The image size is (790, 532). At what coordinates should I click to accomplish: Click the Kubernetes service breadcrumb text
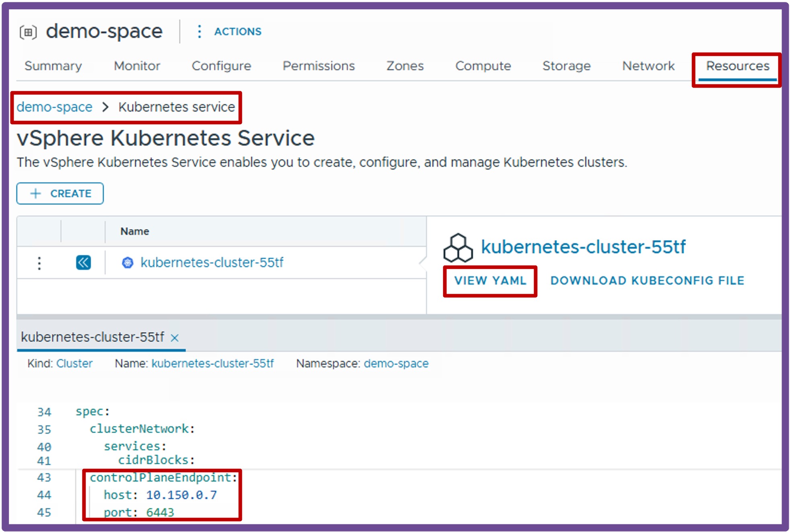(176, 107)
